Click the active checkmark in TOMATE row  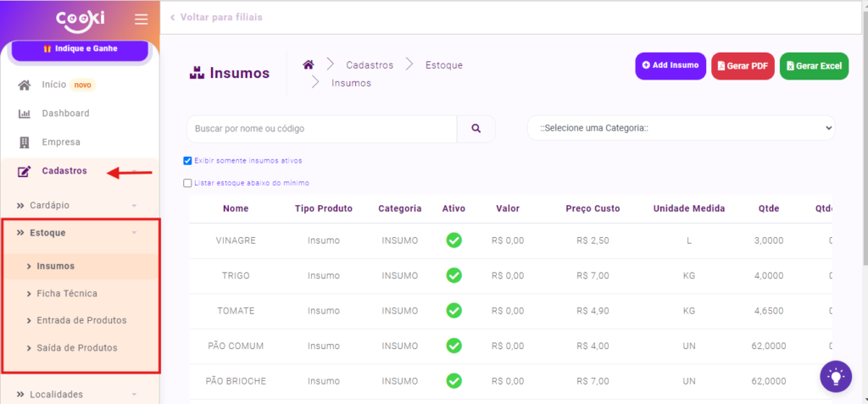click(453, 311)
